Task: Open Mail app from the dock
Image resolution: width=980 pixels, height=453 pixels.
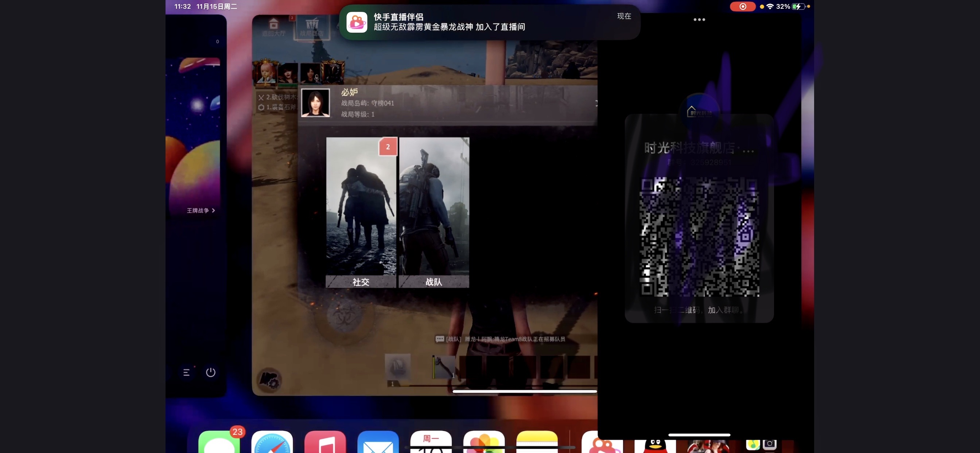Action: (378, 442)
